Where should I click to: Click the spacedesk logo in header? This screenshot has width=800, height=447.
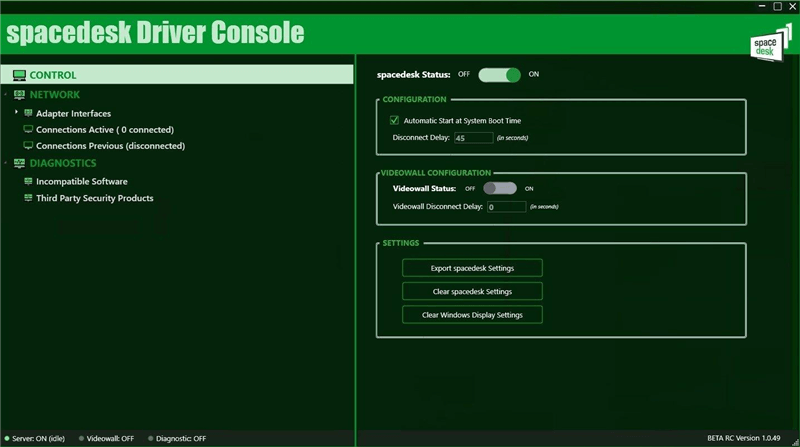click(x=765, y=46)
